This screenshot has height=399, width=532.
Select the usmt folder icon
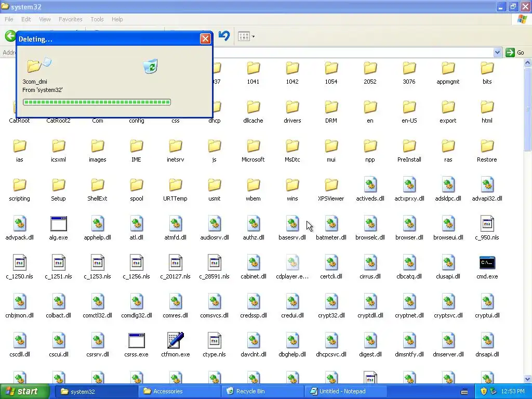click(215, 185)
